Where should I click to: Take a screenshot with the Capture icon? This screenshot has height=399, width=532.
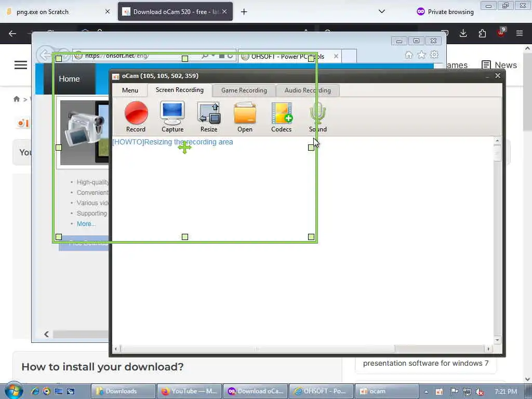172,116
